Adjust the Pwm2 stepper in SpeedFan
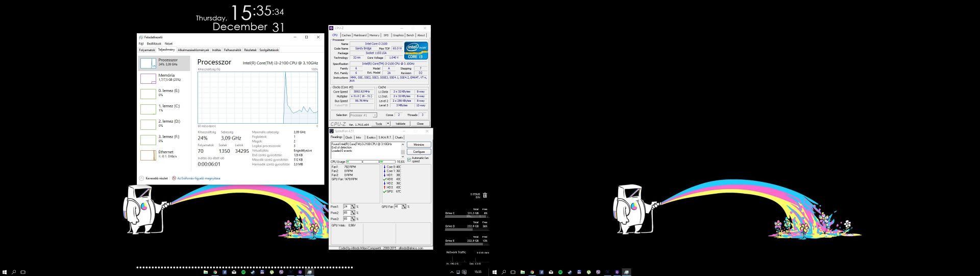This screenshot has height=276, width=980. pyautogui.click(x=353, y=213)
